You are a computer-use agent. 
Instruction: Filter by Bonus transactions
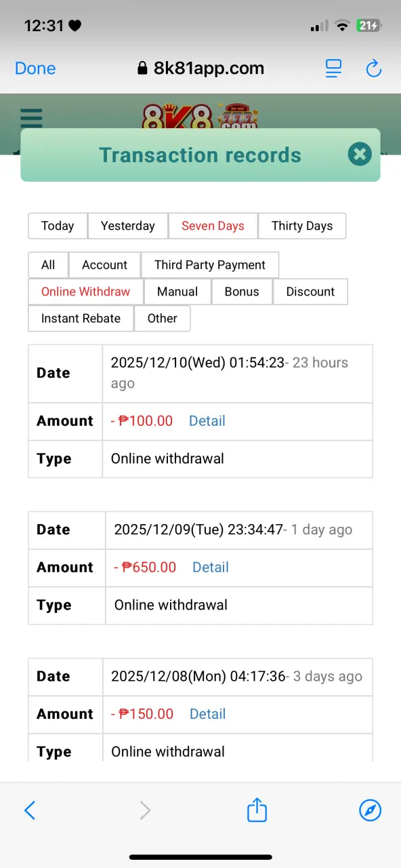242,292
